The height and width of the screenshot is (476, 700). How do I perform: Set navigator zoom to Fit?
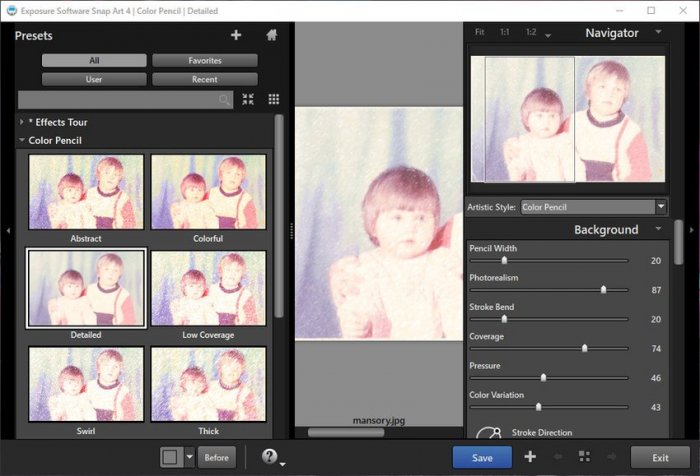[x=480, y=33]
